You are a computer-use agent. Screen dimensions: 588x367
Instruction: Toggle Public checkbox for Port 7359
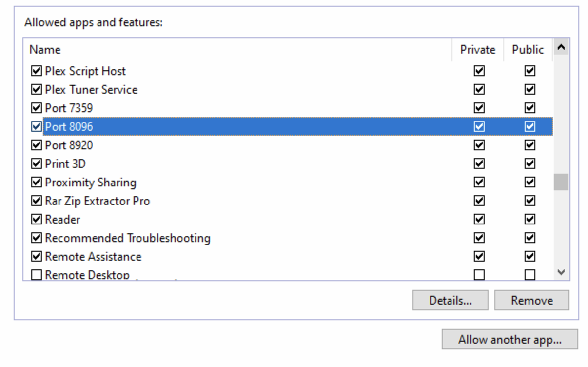[x=530, y=108]
